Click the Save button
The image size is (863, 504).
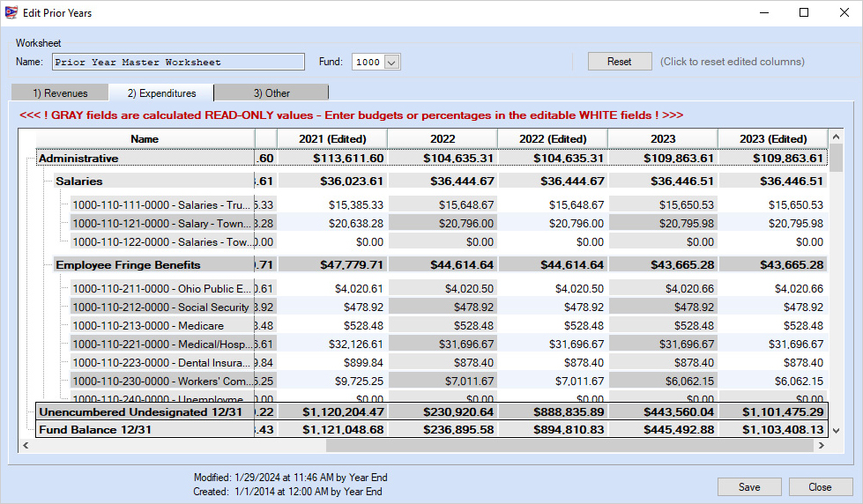tap(749, 487)
